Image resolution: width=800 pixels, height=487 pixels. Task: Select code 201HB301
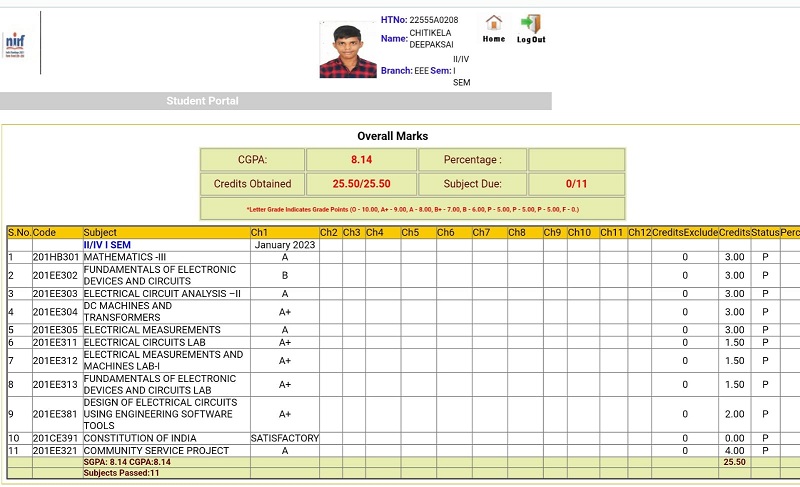tap(56, 257)
